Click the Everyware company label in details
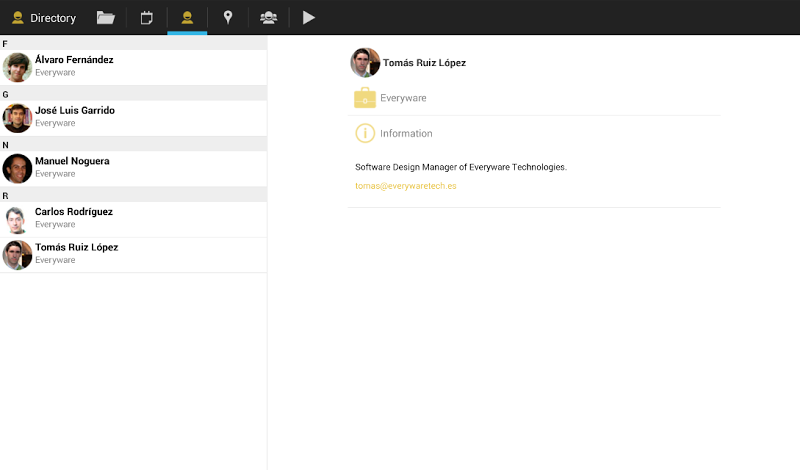 point(403,98)
